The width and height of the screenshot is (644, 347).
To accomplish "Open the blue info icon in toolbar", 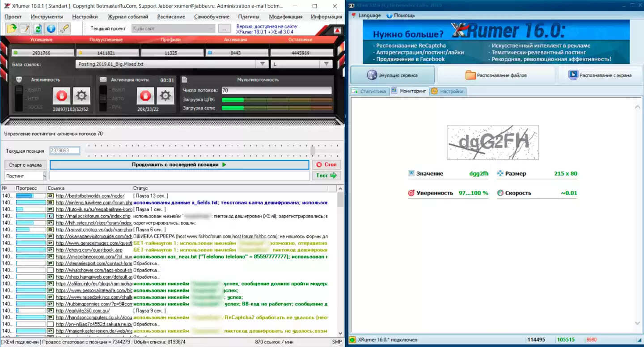I will coord(51,29).
